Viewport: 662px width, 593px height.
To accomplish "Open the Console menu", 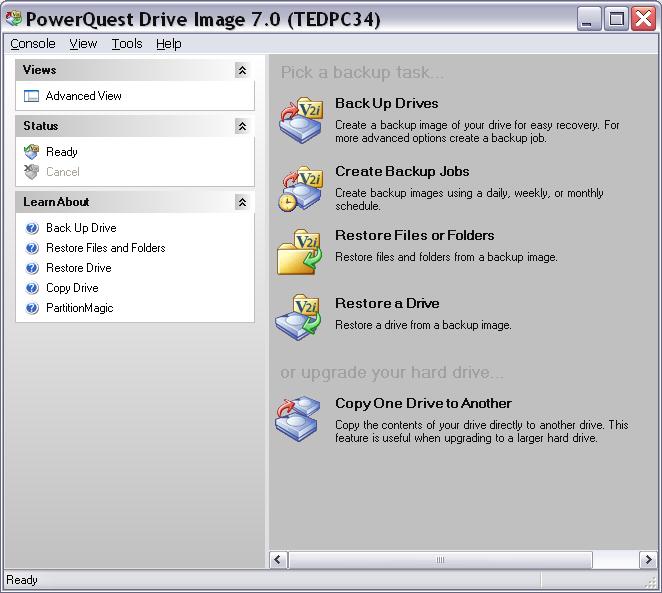I will tap(33, 43).
